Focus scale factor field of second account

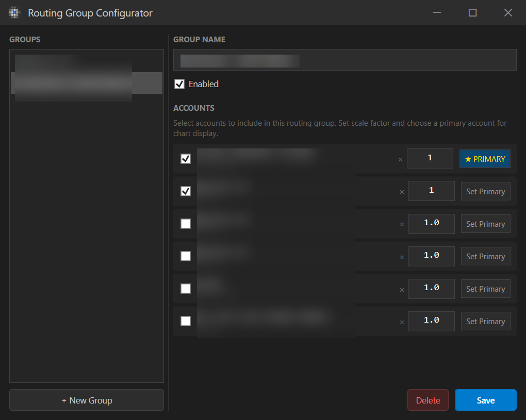click(x=432, y=191)
